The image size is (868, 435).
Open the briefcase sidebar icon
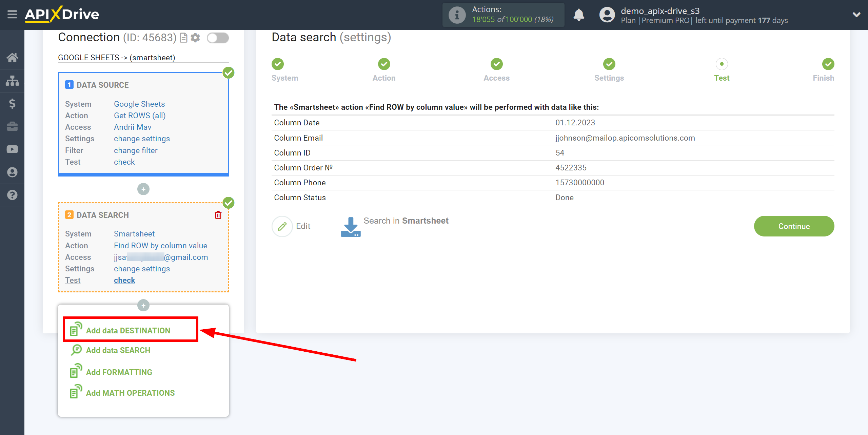point(12,126)
